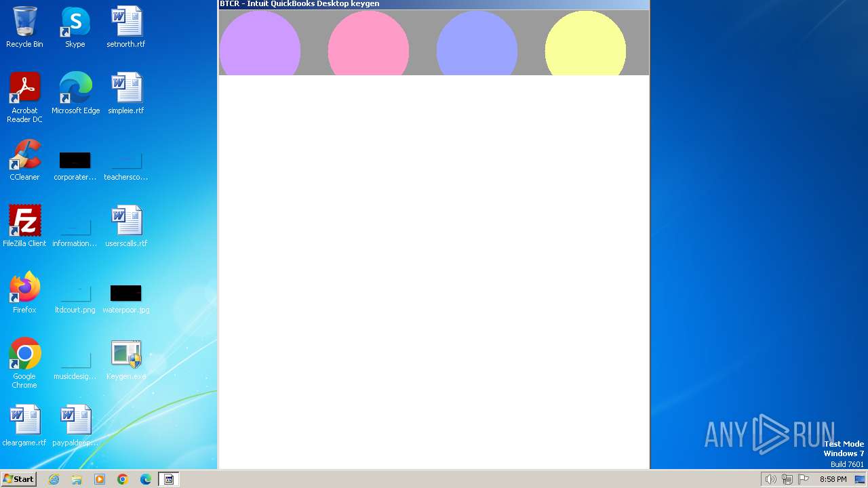The width and height of the screenshot is (868, 488).
Task: Open Edge from the taskbar
Action: pyautogui.click(x=146, y=479)
